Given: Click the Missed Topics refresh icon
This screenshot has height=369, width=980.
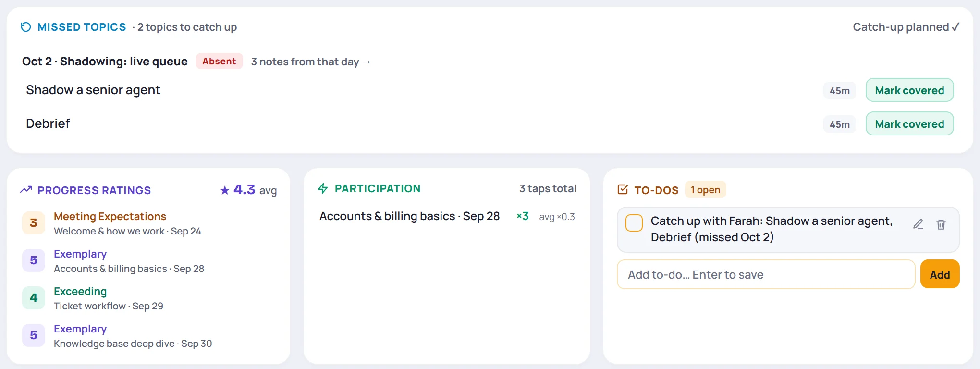Looking at the screenshot, I should coord(26,27).
